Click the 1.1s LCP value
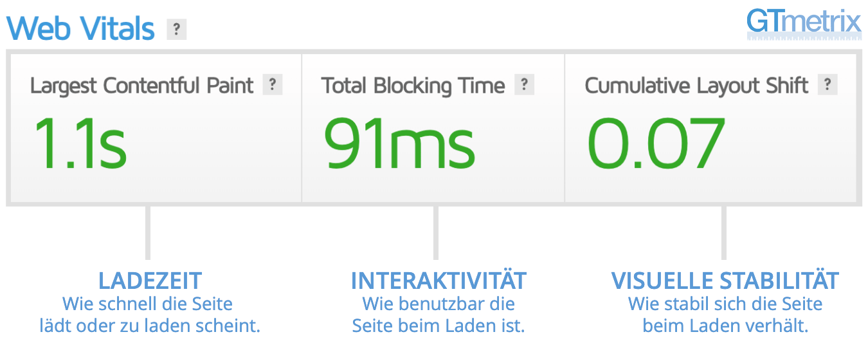This screenshot has height=341, width=868. [79, 142]
